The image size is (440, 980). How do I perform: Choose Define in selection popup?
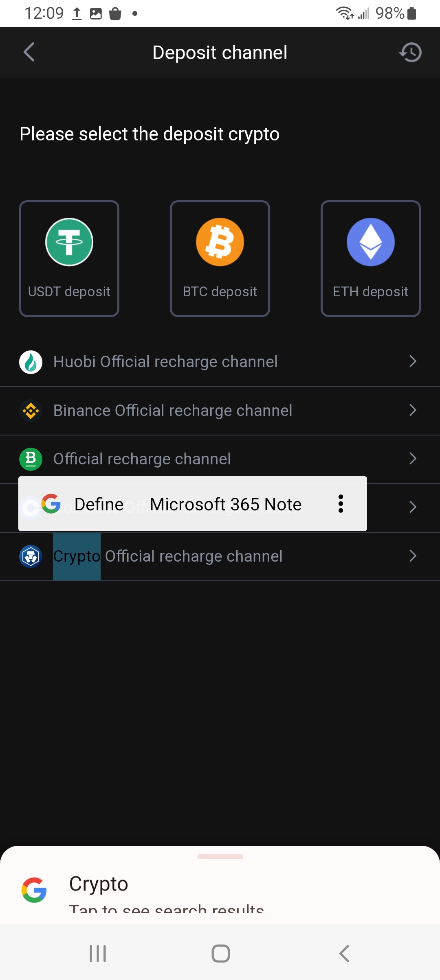tap(99, 504)
